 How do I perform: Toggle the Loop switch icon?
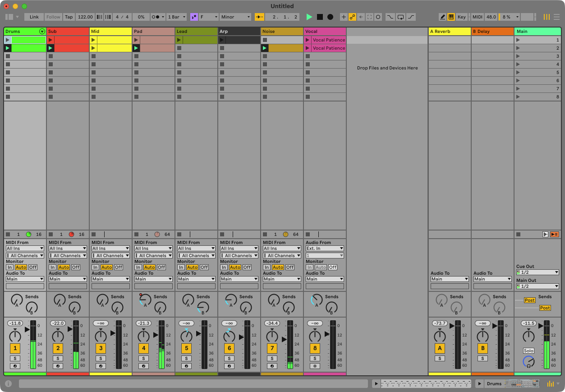tap(400, 17)
